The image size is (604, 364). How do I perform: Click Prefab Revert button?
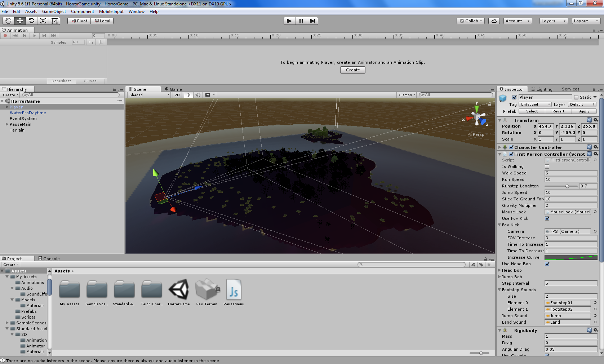559,111
